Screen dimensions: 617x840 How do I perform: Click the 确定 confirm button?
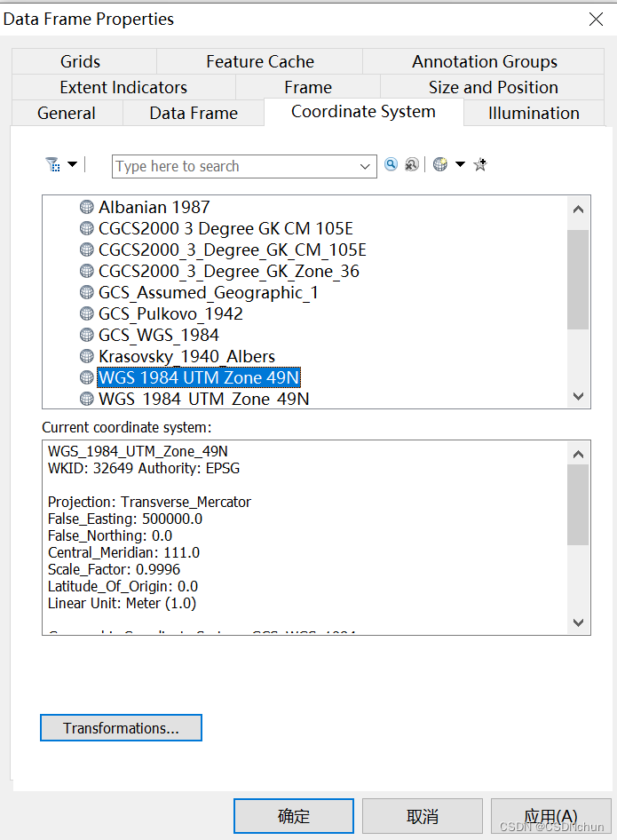pos(293,815)
